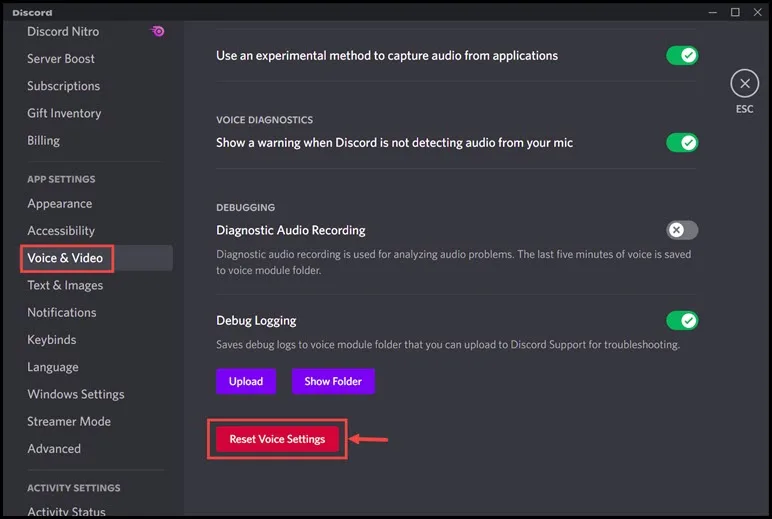Click the Upload button
The width and height of the screenshot is (772, 519).
(x=246, y=381)
